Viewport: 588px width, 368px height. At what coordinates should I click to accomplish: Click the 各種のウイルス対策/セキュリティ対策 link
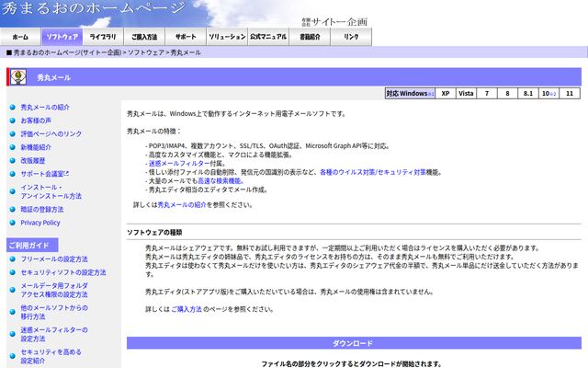click(373, 172)
